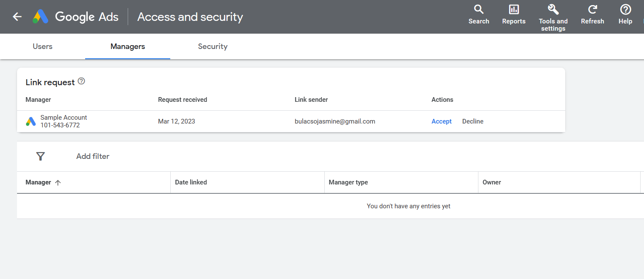Toggle sort arrow next to Manager column
The image size is (644, 279).
58,182
